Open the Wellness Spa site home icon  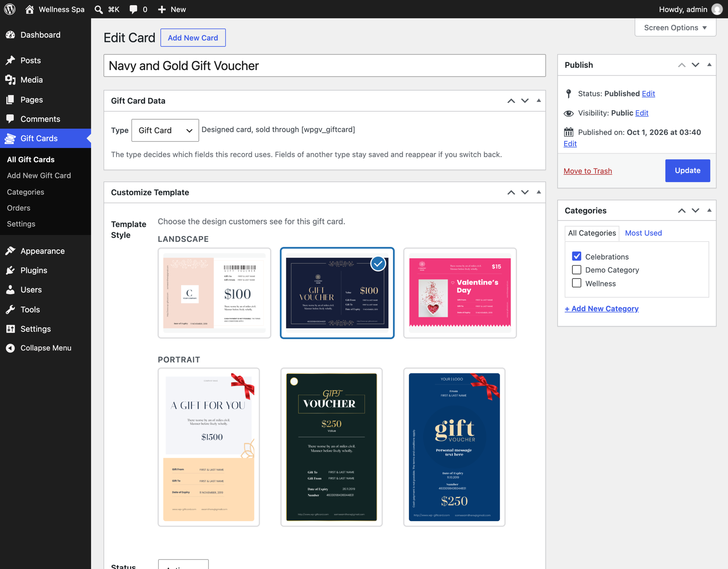pos(30,9)
